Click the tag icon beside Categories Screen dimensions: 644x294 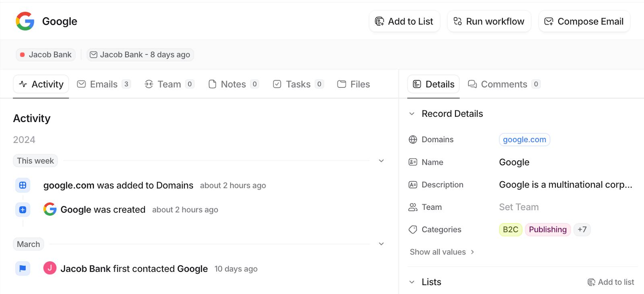[x=413, y=230]
